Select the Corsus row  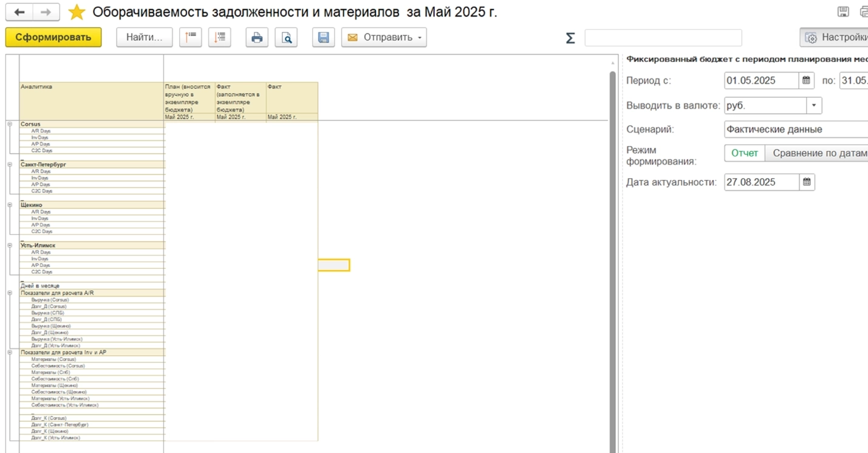click(92, 124)
